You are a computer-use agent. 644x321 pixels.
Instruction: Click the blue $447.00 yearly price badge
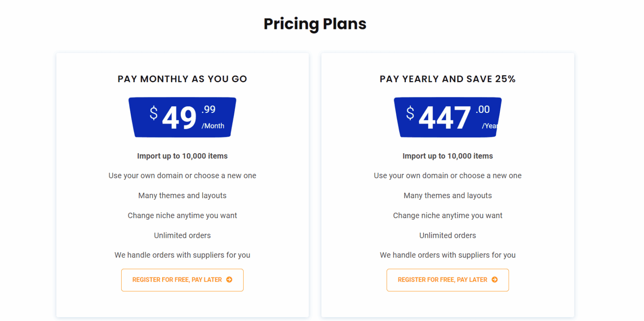[447, 117]
